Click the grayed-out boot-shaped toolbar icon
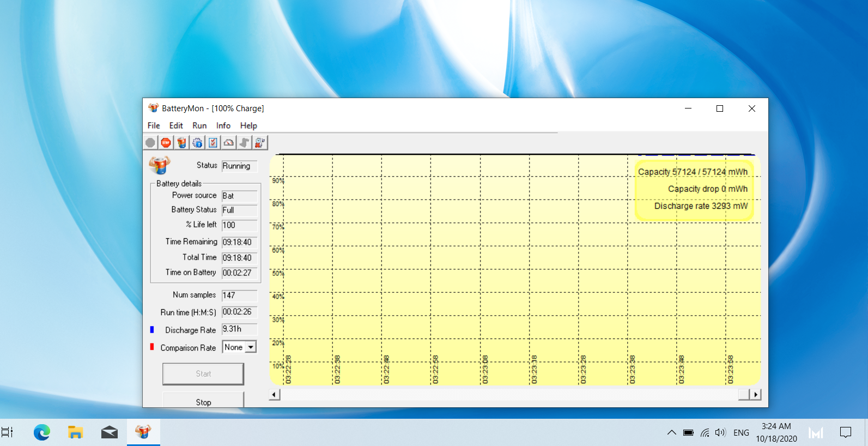The height and width of the screenshot is (446, 868). click(x=245, y=143)
